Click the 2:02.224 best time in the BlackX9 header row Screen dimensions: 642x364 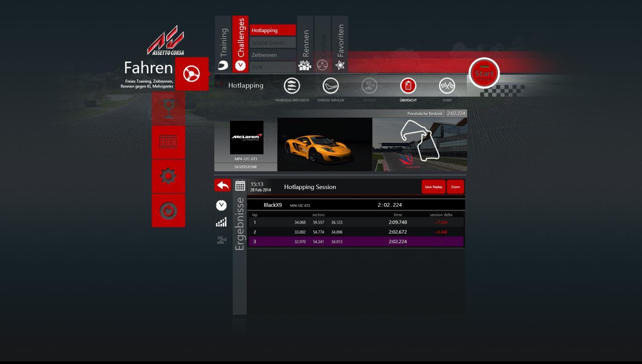pyautogui.click(x=390, y=205)
